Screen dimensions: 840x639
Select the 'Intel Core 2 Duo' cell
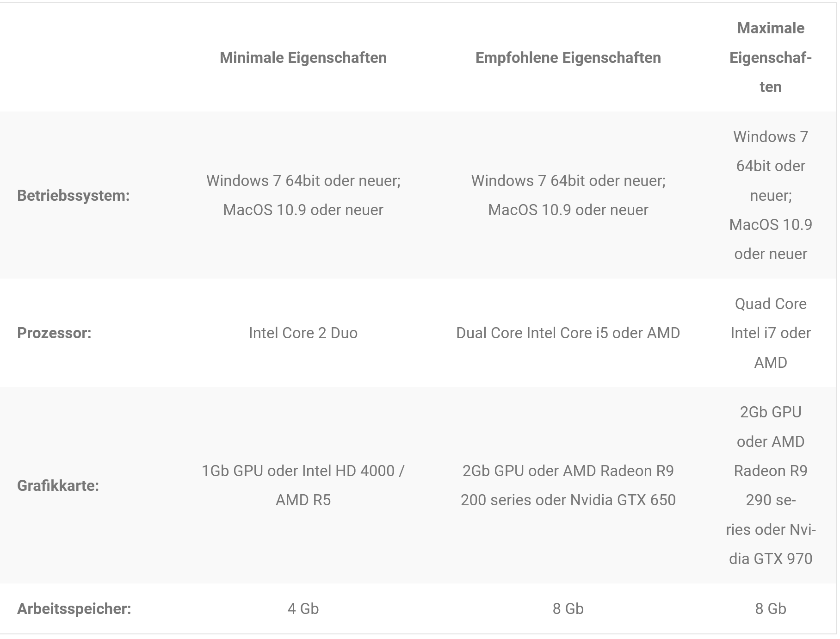point(303,333)
